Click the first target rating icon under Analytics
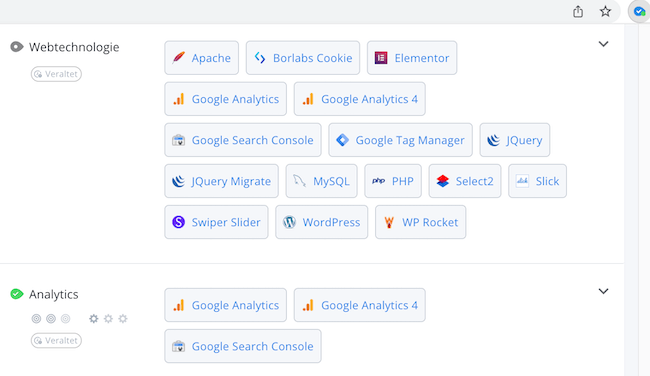The width and height of the screenshot is (650, 376). 36,318
